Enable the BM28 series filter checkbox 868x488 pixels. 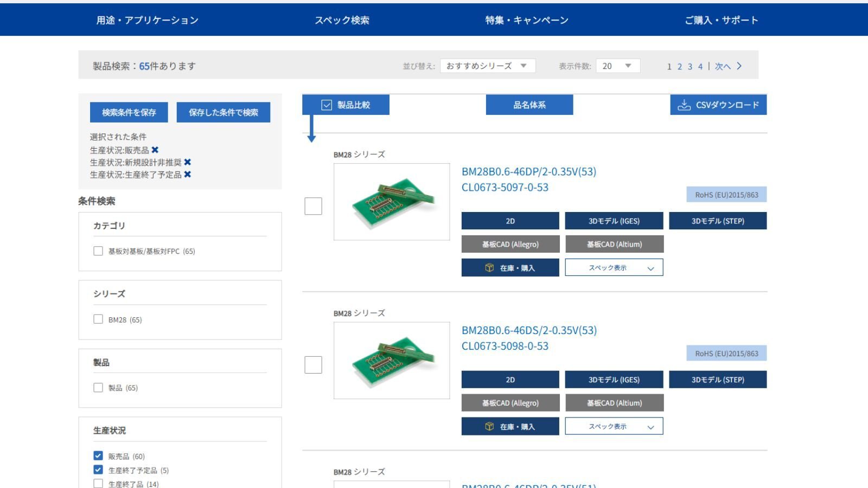tap(98, 319)
